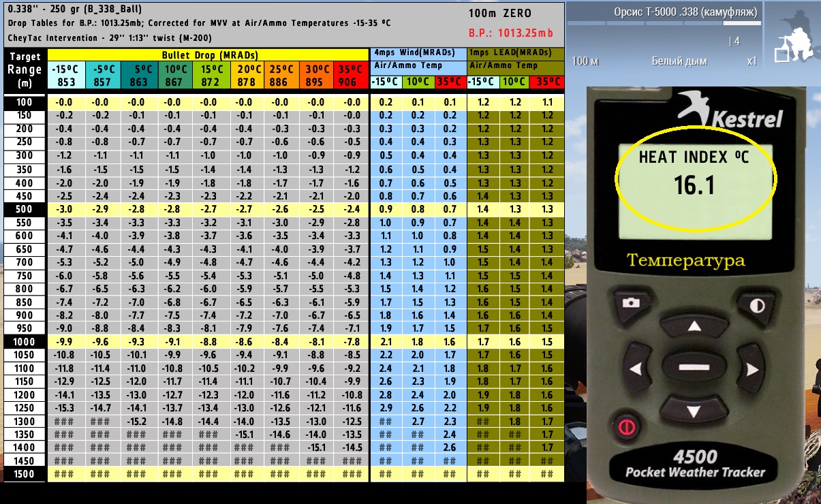Click the 1000 m target range row label
821x504 pixels.
click(x=25, y=342)
